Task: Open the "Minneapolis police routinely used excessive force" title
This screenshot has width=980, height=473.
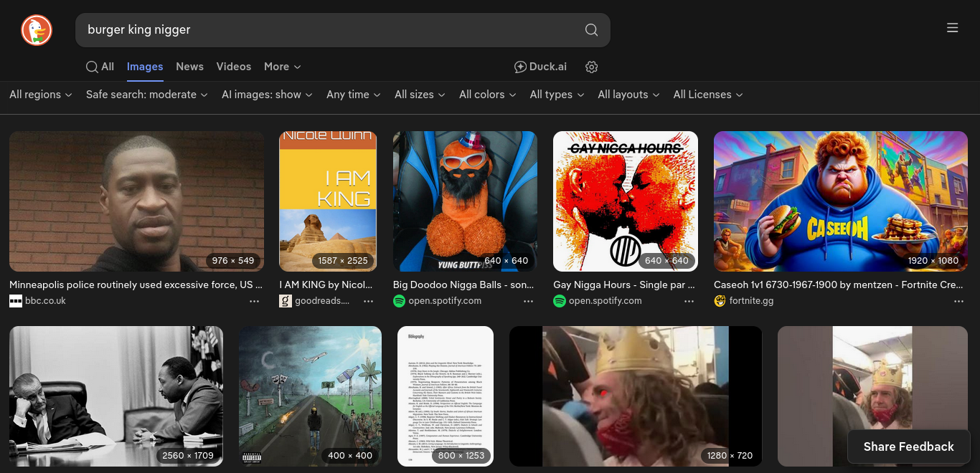Action: pyautogui.click(x=136, y=285)
